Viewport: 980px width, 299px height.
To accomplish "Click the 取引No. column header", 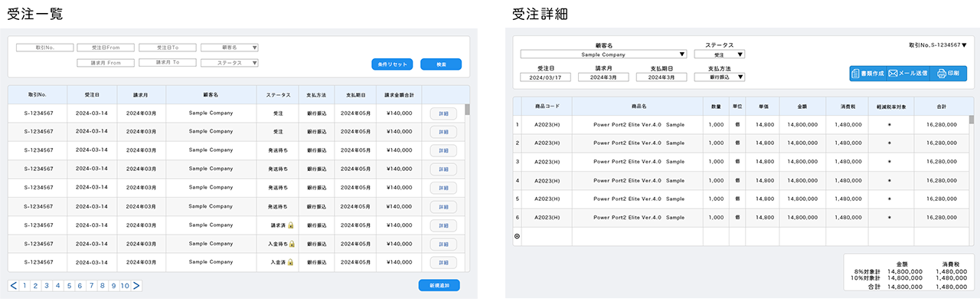I will click(37, 95).
